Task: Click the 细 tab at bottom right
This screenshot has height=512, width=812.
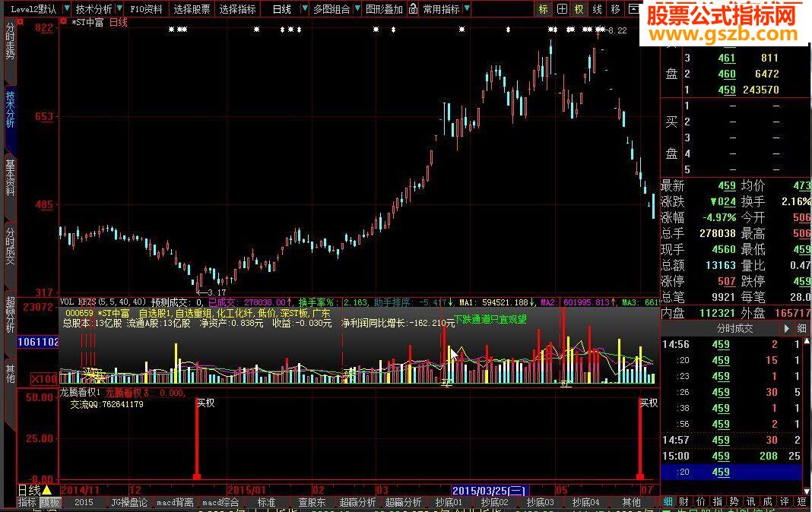Action: [668, 501]
